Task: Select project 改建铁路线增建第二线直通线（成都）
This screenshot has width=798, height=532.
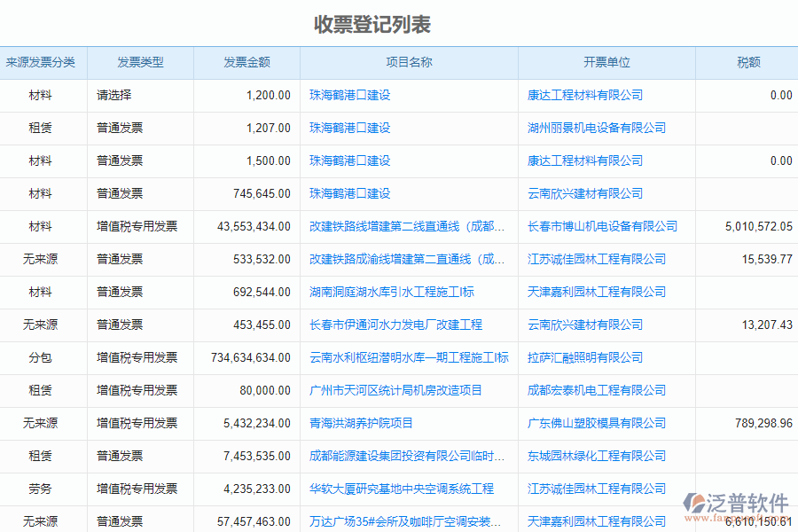Action: (405, 226)
